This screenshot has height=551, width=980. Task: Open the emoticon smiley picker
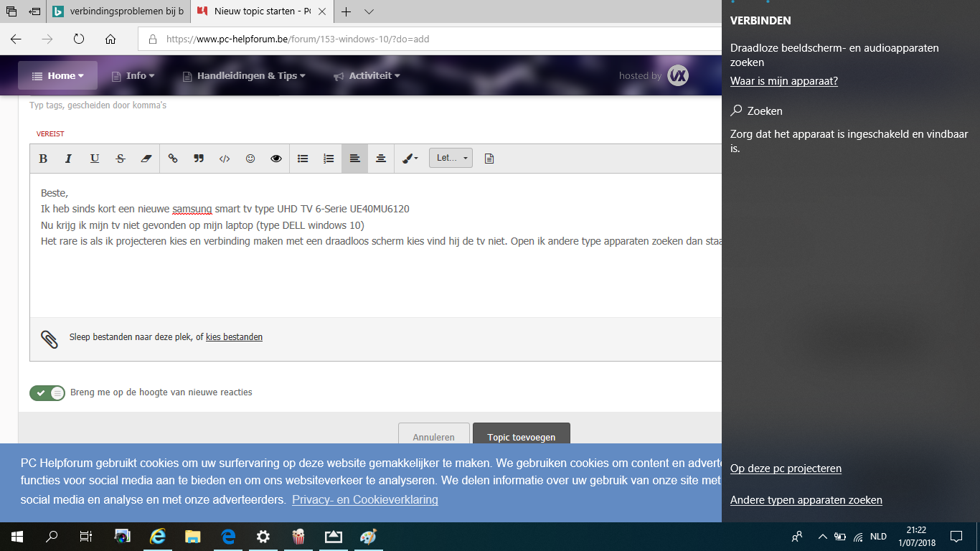(x=250, y=159)
